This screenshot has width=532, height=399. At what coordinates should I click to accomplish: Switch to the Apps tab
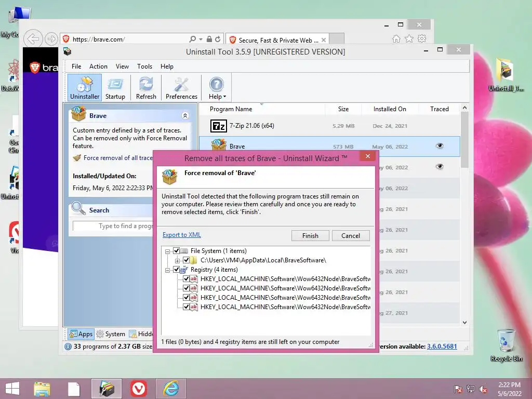pyautogui.click(x=81, y=334)
